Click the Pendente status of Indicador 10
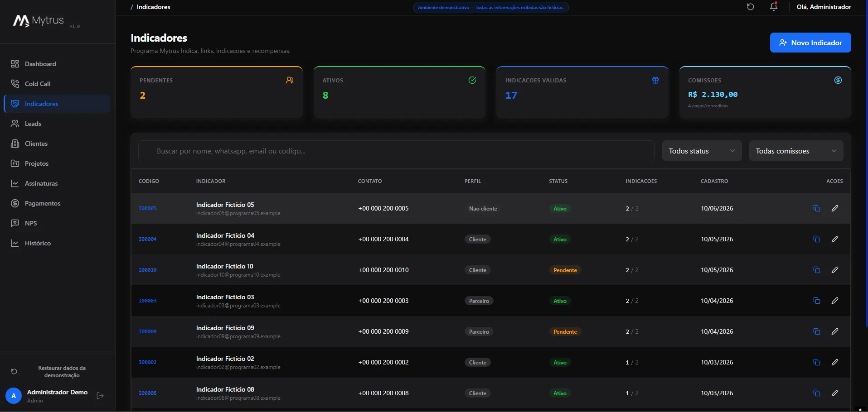This screenshot has height=412, width=868. click(x=565, y=270)
